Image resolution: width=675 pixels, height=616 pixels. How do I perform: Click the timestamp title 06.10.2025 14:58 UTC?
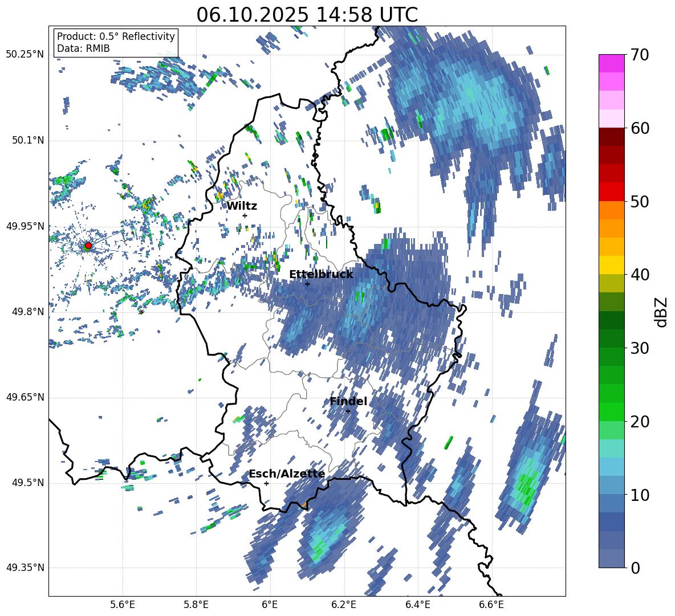click(x=307, y=15)
